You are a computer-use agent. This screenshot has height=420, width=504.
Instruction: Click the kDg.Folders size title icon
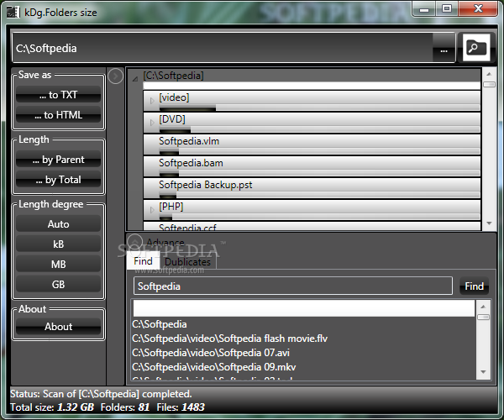click(x=13, y=13)
